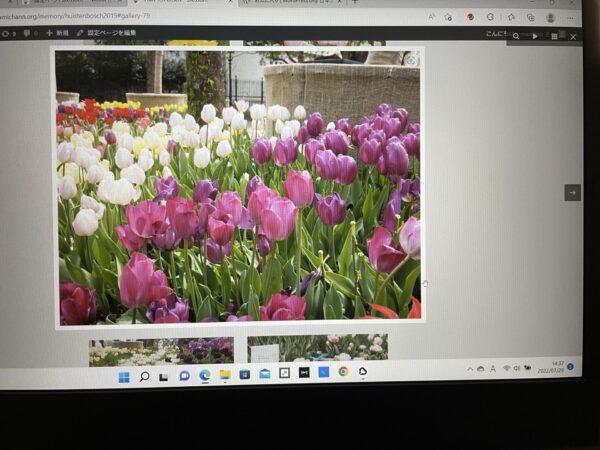Image resolution: width=600 pixels, height=450 pixels.
Task: Click the lightbox zoom magnifier icon
Action: click(x=516, y=36)
